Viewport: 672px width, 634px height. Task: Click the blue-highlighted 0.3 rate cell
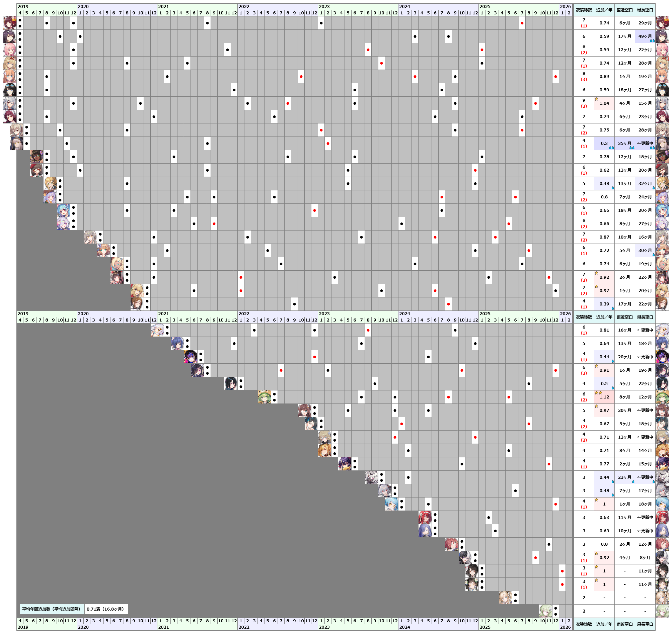[x=604, y=143]
